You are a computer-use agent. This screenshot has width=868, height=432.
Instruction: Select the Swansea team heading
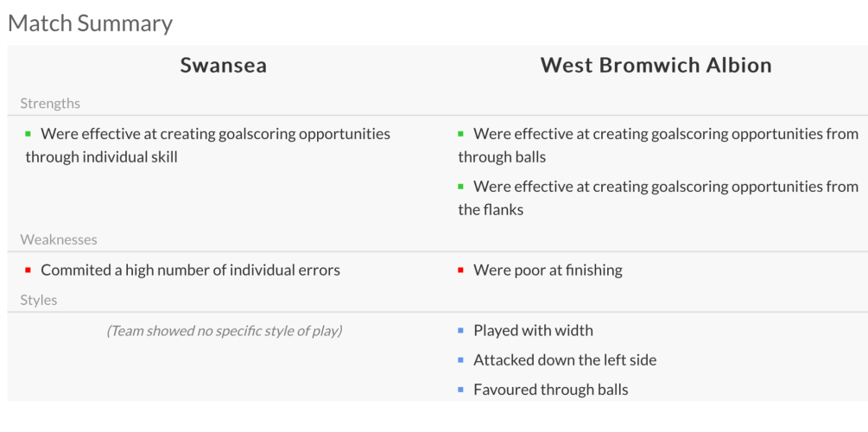(223, 66)
